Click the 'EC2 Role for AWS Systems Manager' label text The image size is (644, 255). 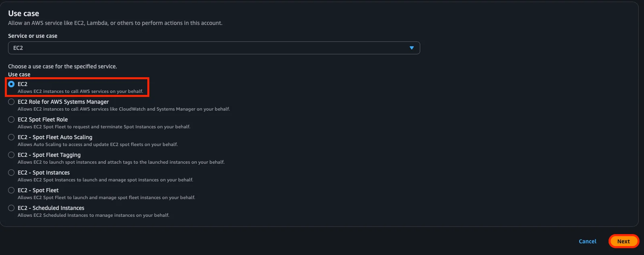63,102
